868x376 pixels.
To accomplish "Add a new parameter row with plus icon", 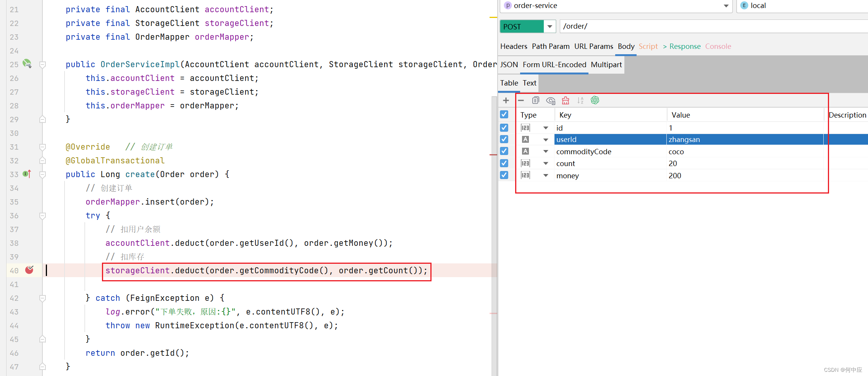I will coord(506,100).
